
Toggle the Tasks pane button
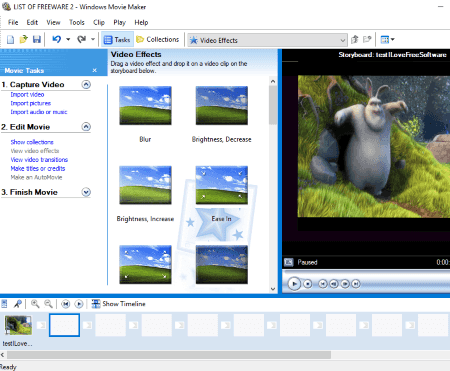coord(117,40)
